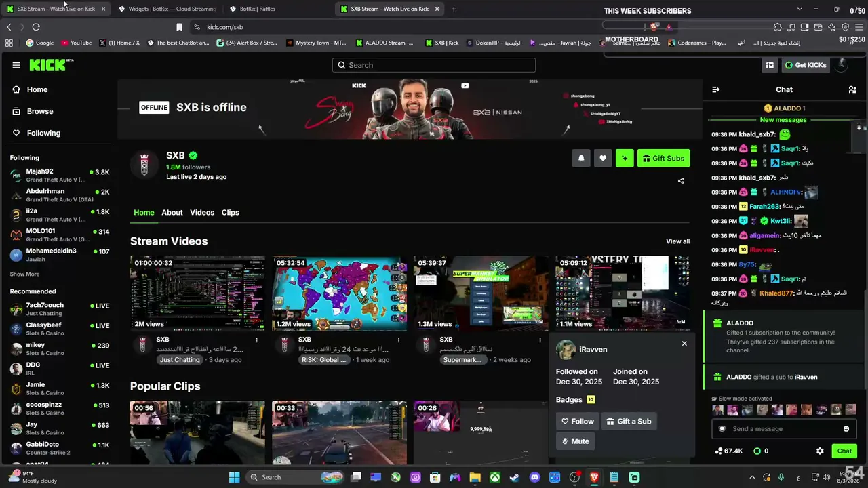Image resolution: width=868 pixels, height=488 pixels.
Task: Open the Kick hamburger sidebar menu
Action: point(16,65)
